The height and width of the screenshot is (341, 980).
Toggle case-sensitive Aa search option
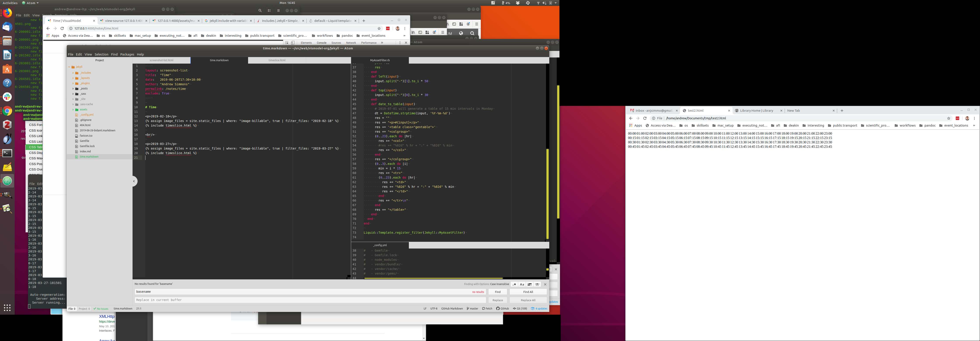(x=522, y=284)
